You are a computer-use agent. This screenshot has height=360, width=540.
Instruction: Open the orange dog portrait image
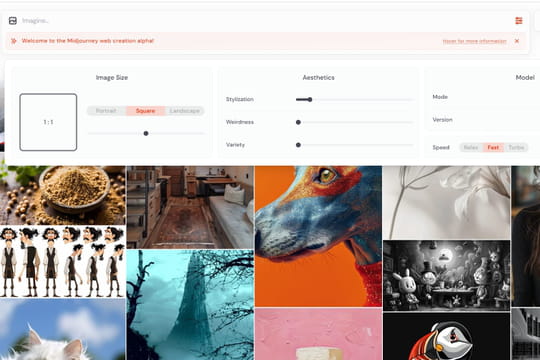click(x=318, y=236)
